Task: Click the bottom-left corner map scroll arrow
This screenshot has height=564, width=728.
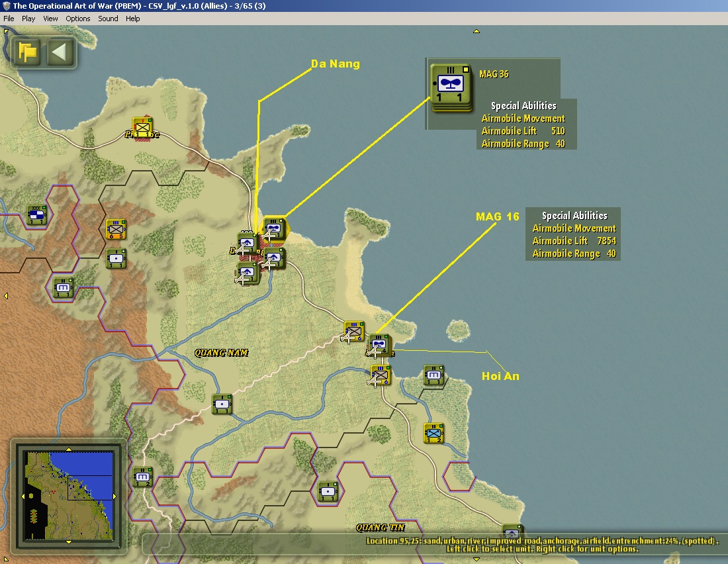Action: point(6,559)
